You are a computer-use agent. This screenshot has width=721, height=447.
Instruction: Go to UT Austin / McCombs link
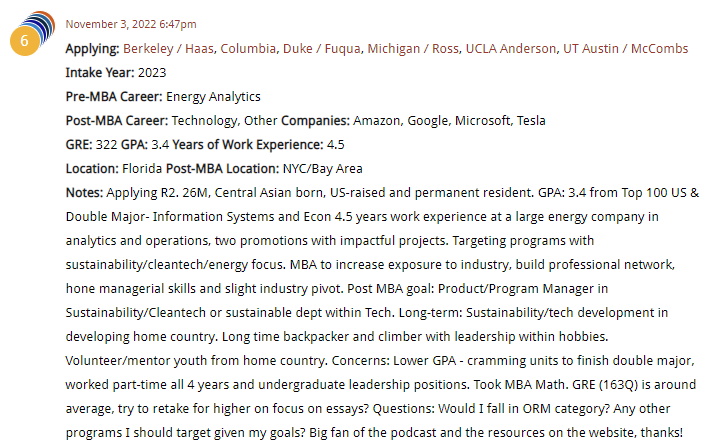(625, 49)
